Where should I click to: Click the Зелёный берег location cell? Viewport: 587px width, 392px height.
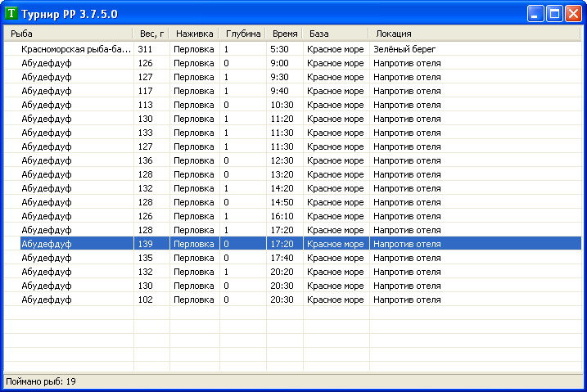tap(404, 49)
